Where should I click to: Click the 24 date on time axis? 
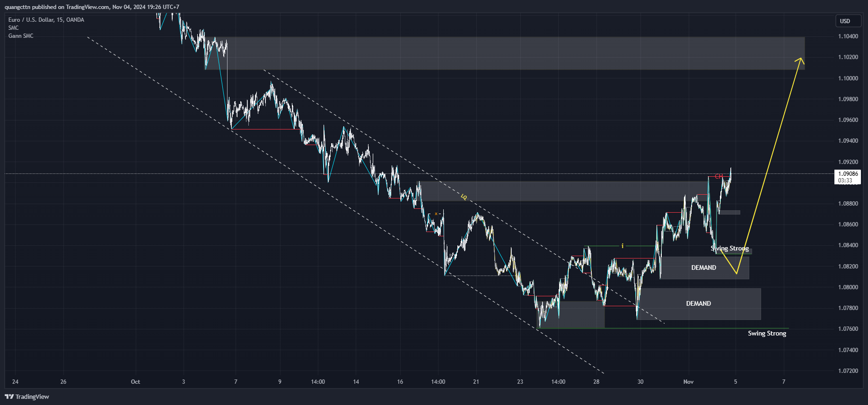pos(15,382)
